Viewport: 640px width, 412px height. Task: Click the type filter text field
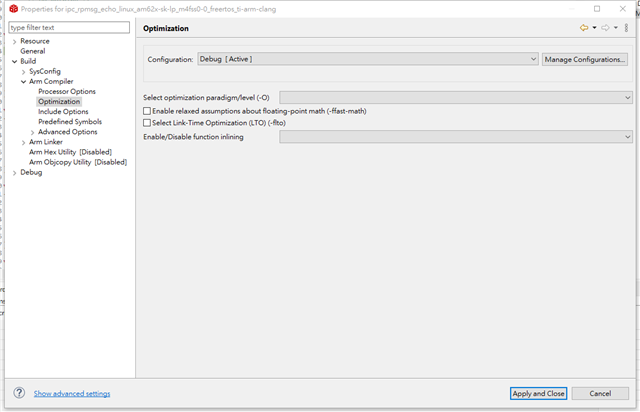point(69,27)
